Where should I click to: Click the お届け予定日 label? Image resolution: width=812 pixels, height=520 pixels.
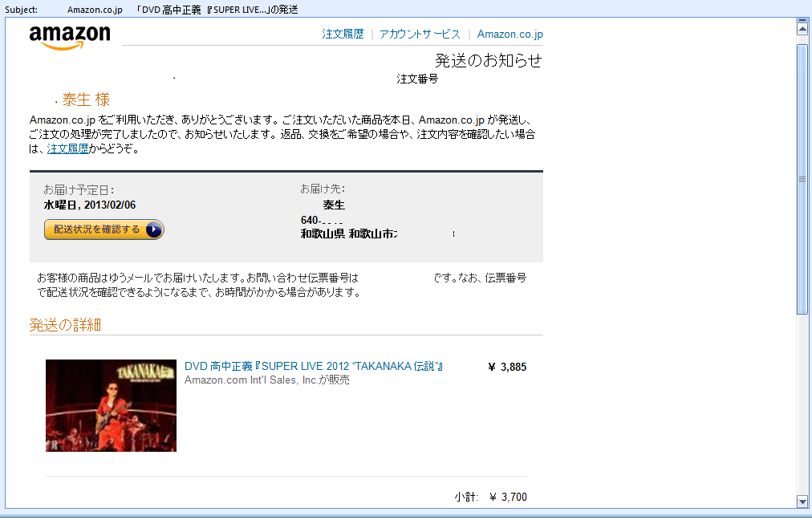pos(79,190)
